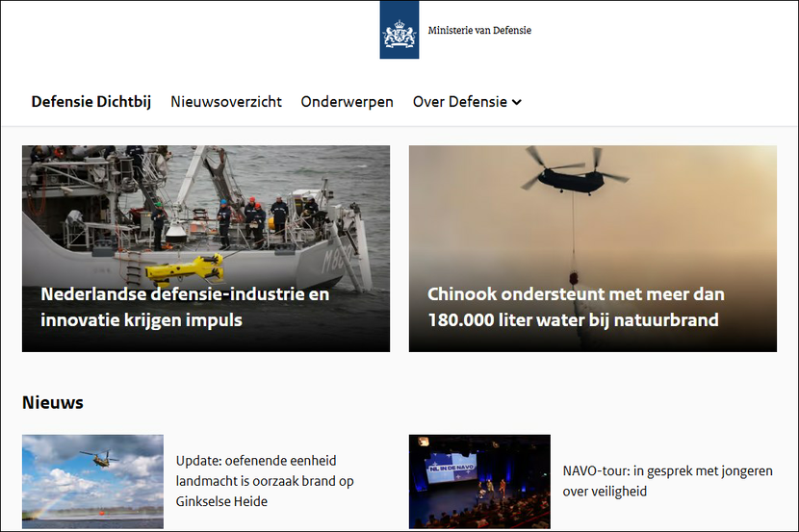Expand the Over Defensie dropdown
Viewport: 799px width, 532px height.
click(460, 102)
